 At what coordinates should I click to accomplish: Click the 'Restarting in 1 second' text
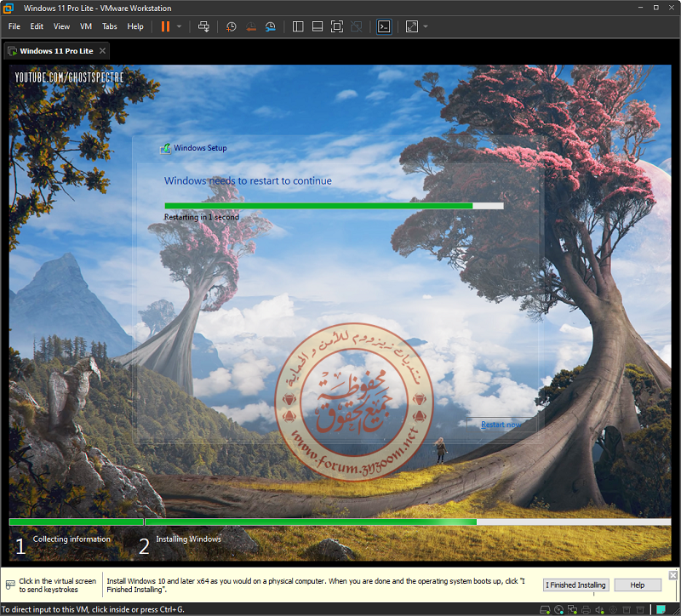202,217
